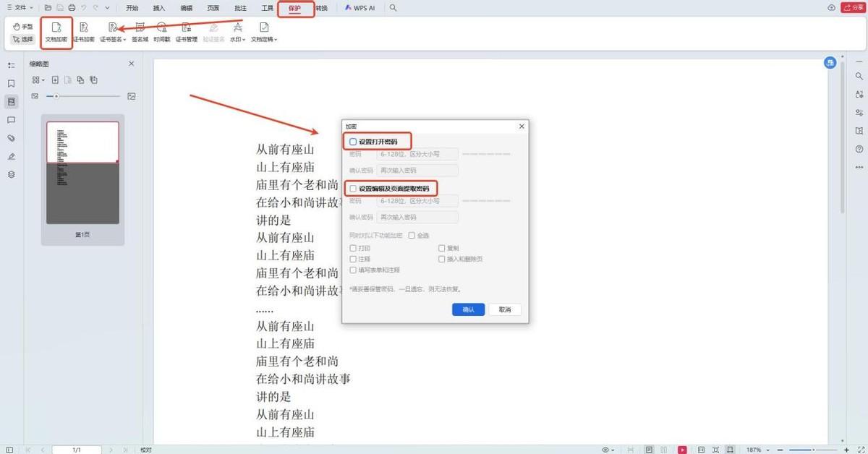Click the search magnifier icon in menu bar
The height and width of the screenshot is (454, 868).
[x=393, y=8]
